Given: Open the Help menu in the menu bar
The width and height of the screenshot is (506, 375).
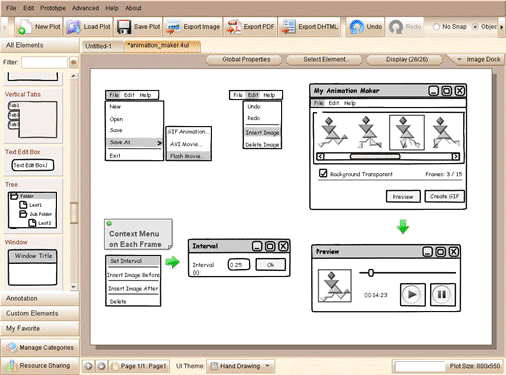Looking at the screenshot, I should point(112,8).
